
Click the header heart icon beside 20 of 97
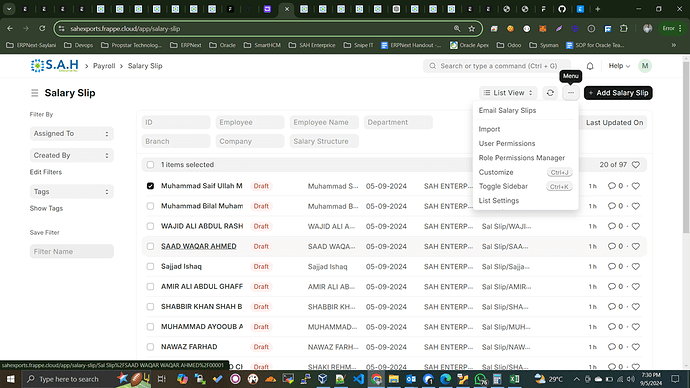(636, 165)
